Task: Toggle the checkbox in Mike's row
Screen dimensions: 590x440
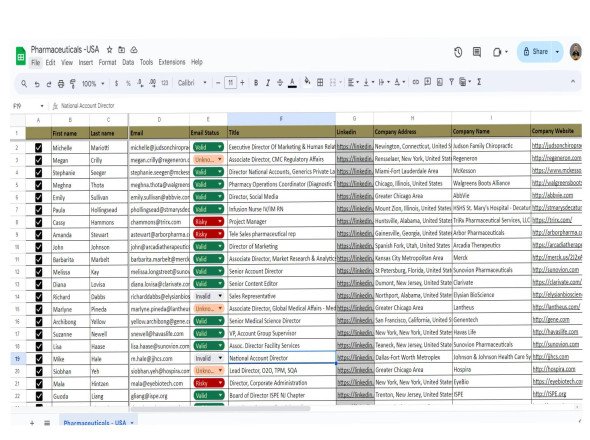Action: (x=38, y=359)
